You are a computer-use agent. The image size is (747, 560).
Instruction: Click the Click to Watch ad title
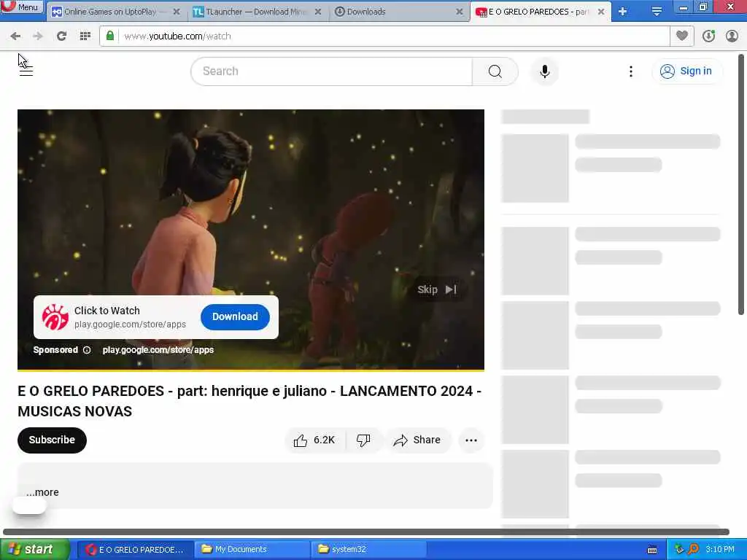pos(107,311)
